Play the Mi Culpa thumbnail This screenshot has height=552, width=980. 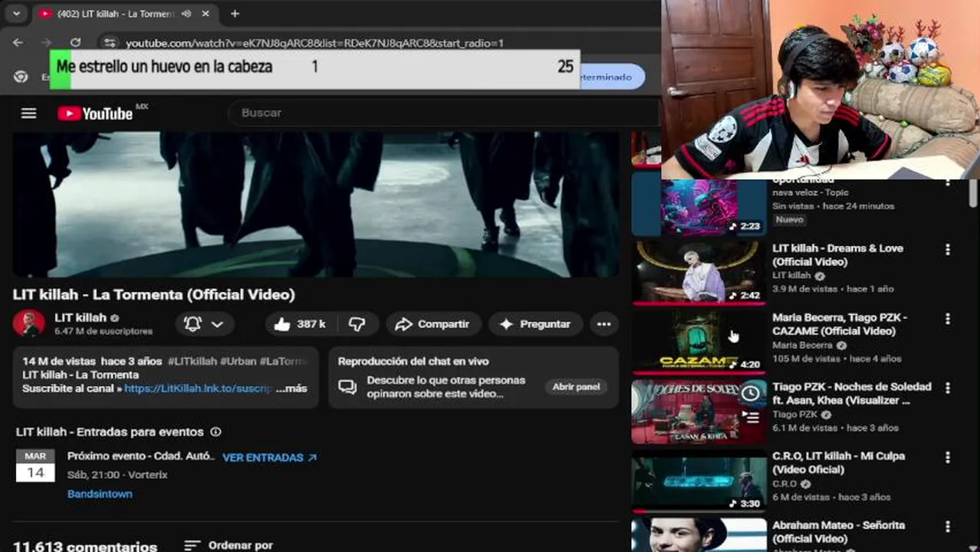699,481
